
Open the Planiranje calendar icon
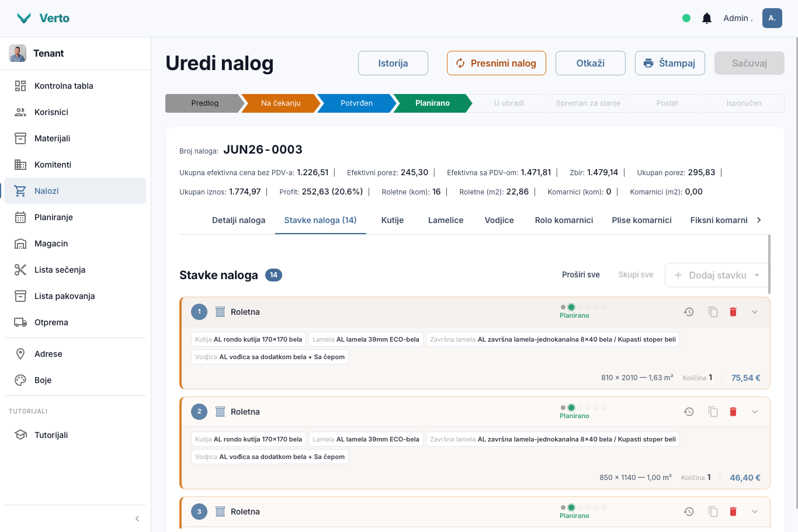point(20,217)
